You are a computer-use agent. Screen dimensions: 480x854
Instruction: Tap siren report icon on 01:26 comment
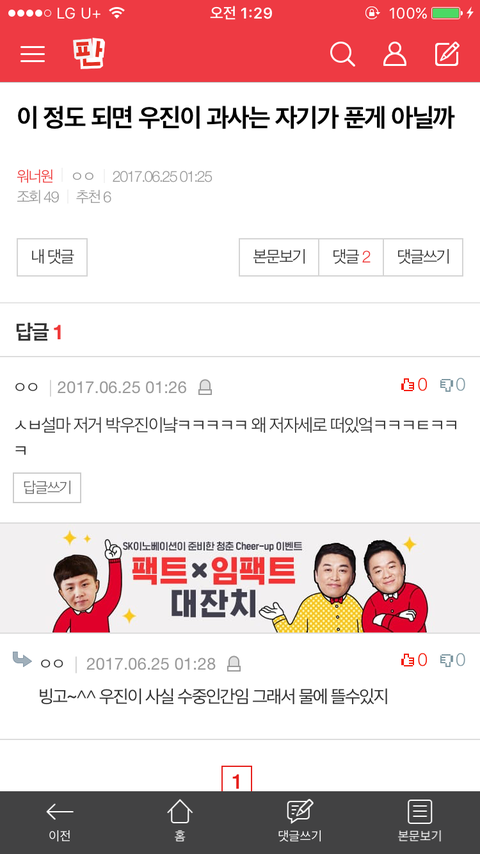(x=205, y=388)
